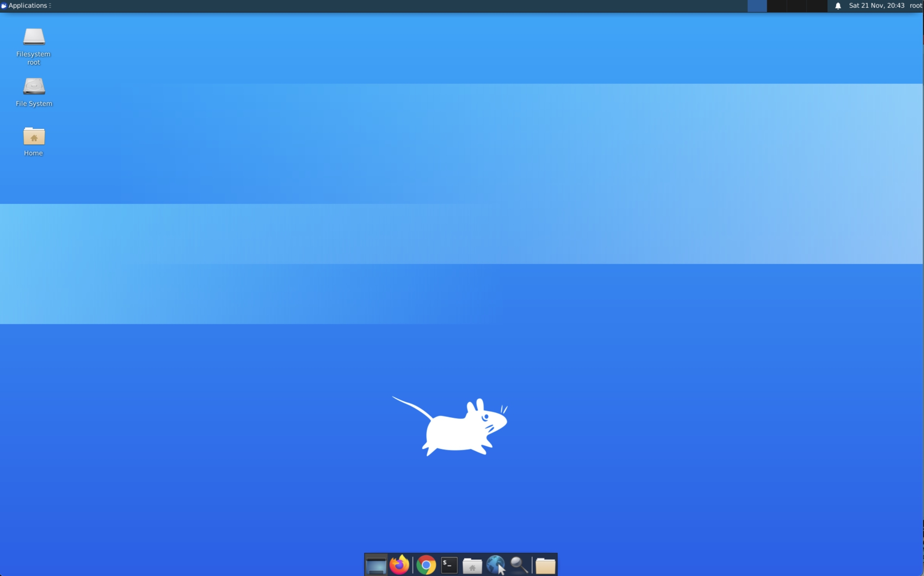Switch to the second workspace
Image resolution: width=924 pixels, height=576 pixels.
pos(777,6)
